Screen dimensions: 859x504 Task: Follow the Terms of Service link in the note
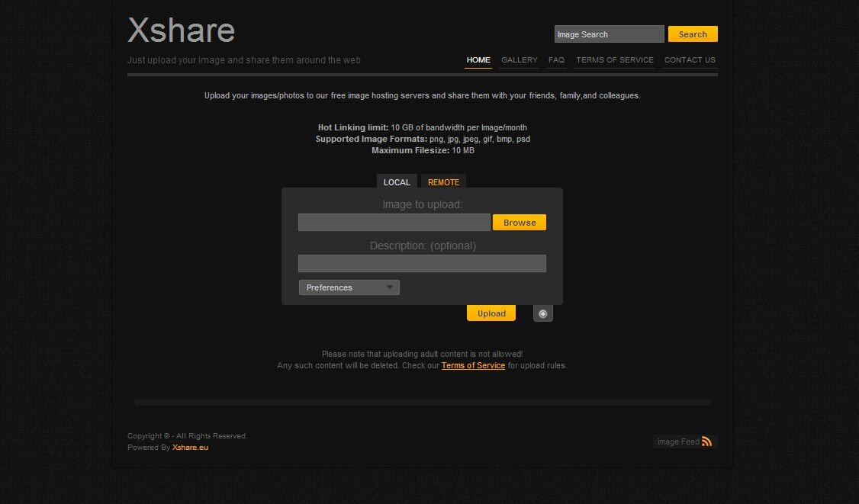pyautogui.click(x=473, y=365)
